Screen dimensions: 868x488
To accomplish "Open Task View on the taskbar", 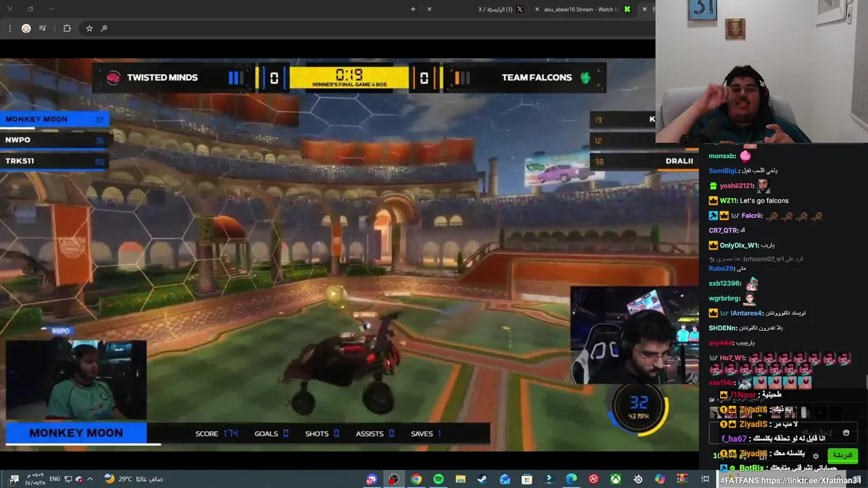I will coord(705,479).
